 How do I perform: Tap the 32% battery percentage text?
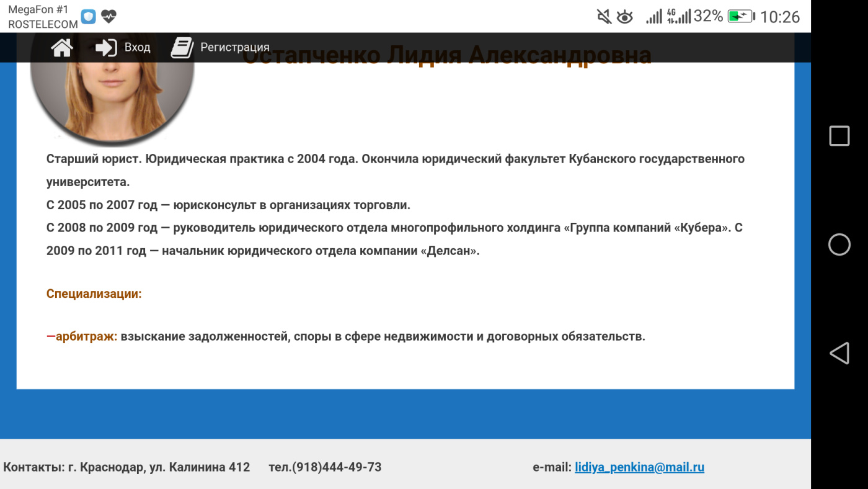(708, 16)
